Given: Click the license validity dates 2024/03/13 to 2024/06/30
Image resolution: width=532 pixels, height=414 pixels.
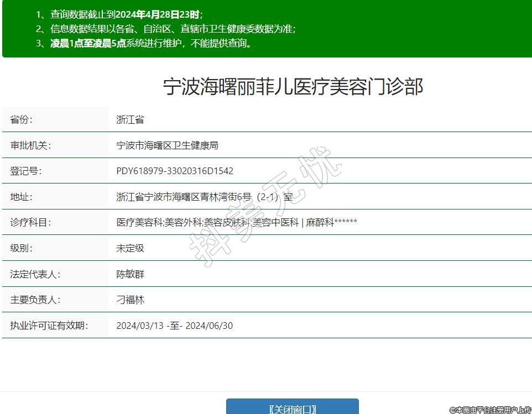Looking at the screenshot, I should pyautogui.click(x=174, y=326).
